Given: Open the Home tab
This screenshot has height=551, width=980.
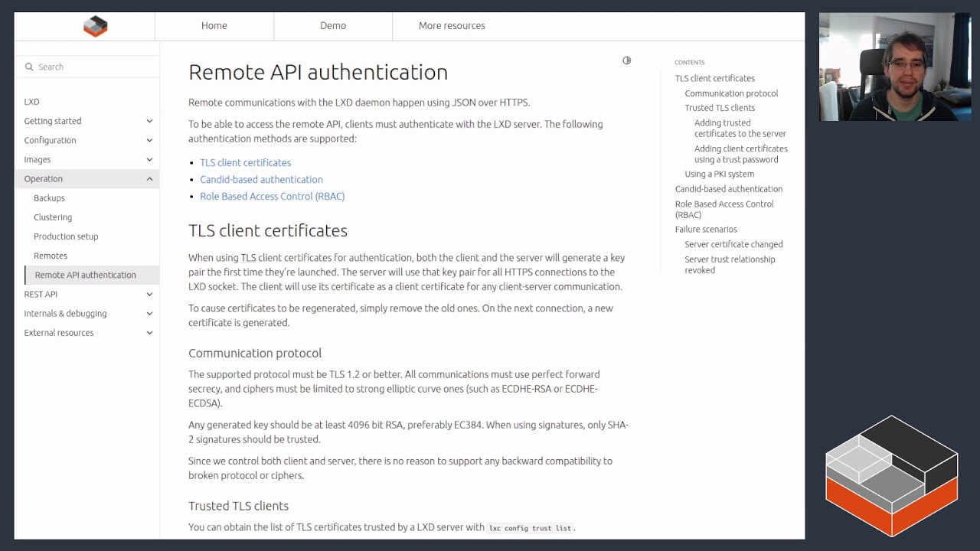Looking at the screenshot, I should [x=214, y=26].
